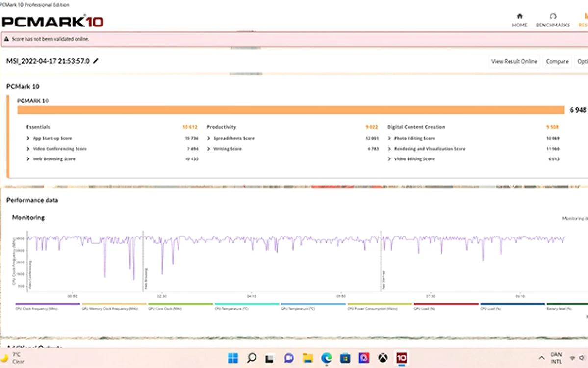The image size is (588, 368).
Task: Open the weather widget showing 7°C Clear
Action: tap(13, 358)
